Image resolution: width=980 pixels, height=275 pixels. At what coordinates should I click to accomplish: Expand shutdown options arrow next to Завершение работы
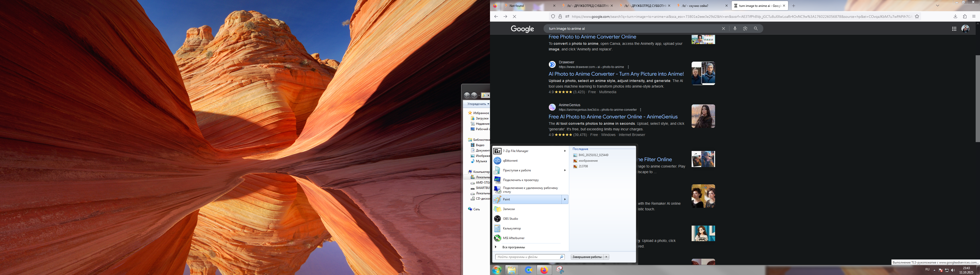click(606, 257)
